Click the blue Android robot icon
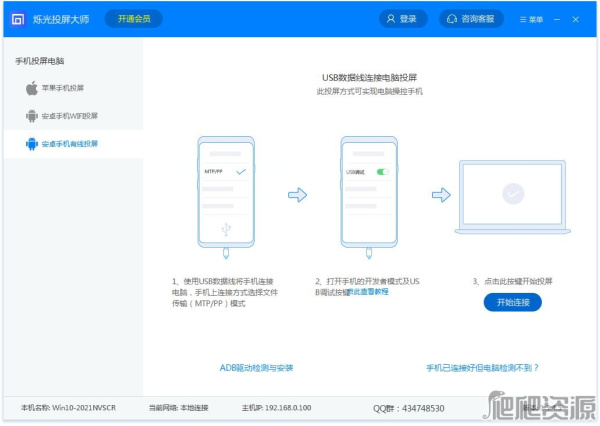This screenshot has height=426, width=600. pyautogui.click(x=32, y=144)
